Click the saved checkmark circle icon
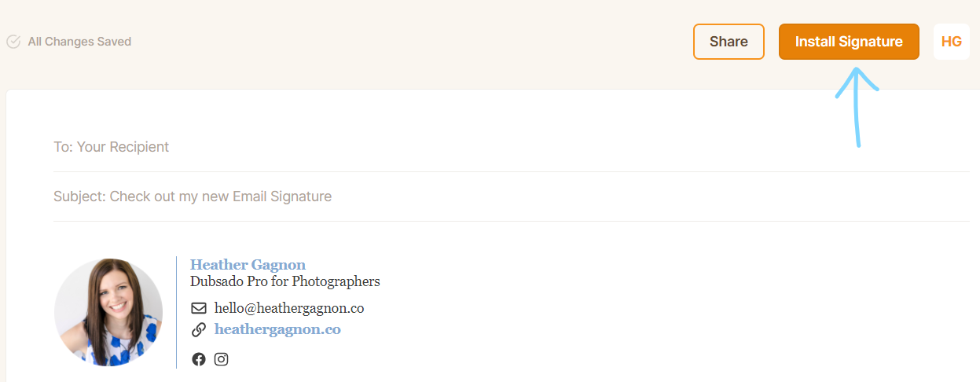 13,42
